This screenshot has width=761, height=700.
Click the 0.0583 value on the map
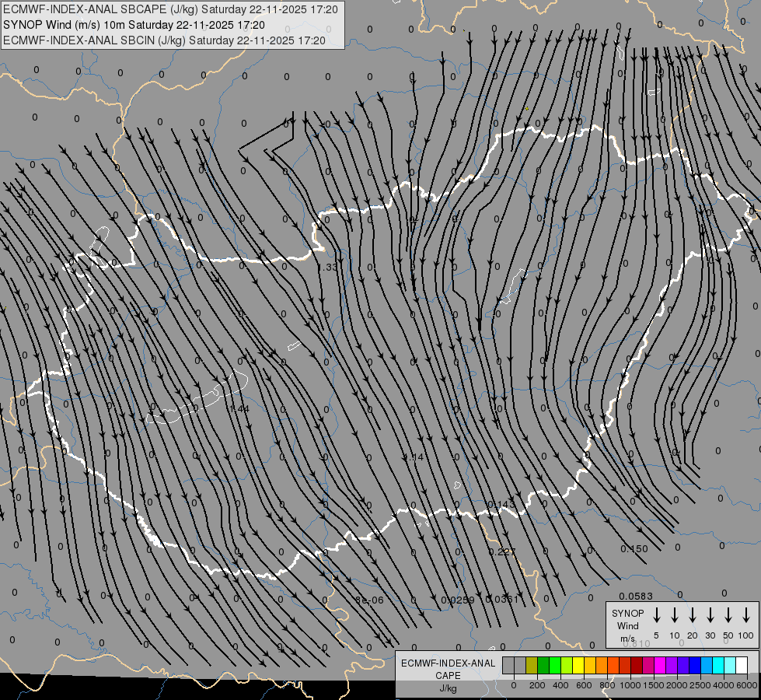[x=636, y=596]
